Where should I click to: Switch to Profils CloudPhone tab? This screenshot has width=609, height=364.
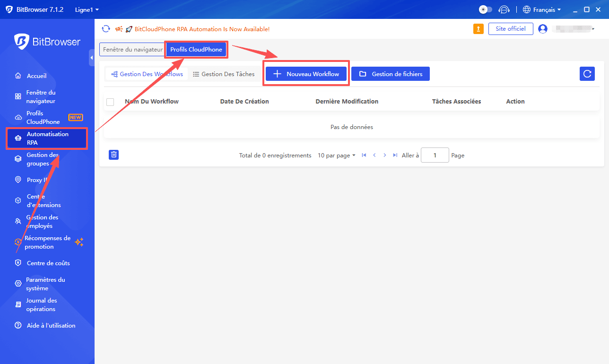[196, 50]
